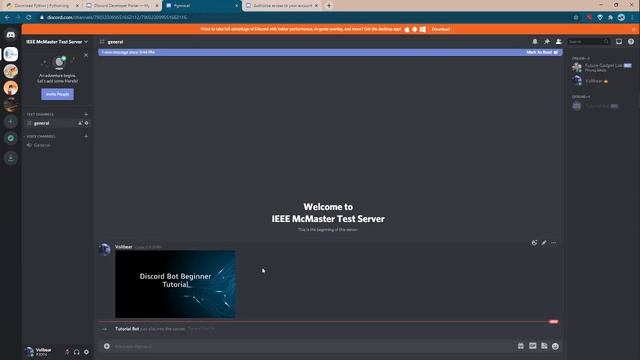This screenshot has height=360, width=640.
Task: Click the Download button in orange banner
Action: click(441, 29)
